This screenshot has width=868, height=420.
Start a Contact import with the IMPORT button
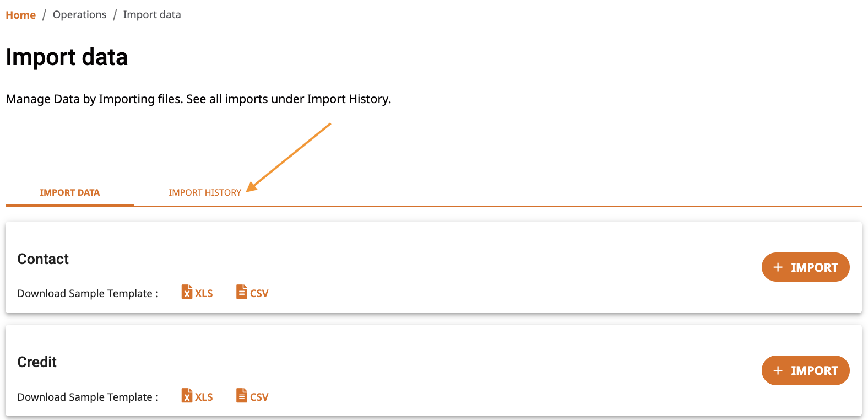pyautogui.click(x=806, y=267)
